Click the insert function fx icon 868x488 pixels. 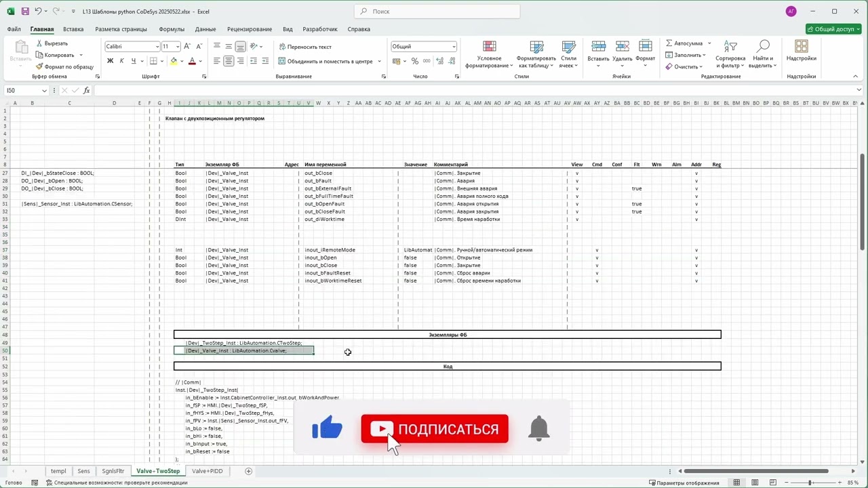coord(87,90)
